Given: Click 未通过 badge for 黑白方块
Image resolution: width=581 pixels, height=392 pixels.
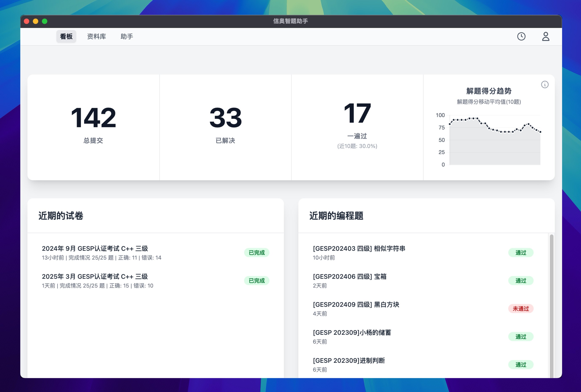Looking at the screenshot, I should coord(521,309).
